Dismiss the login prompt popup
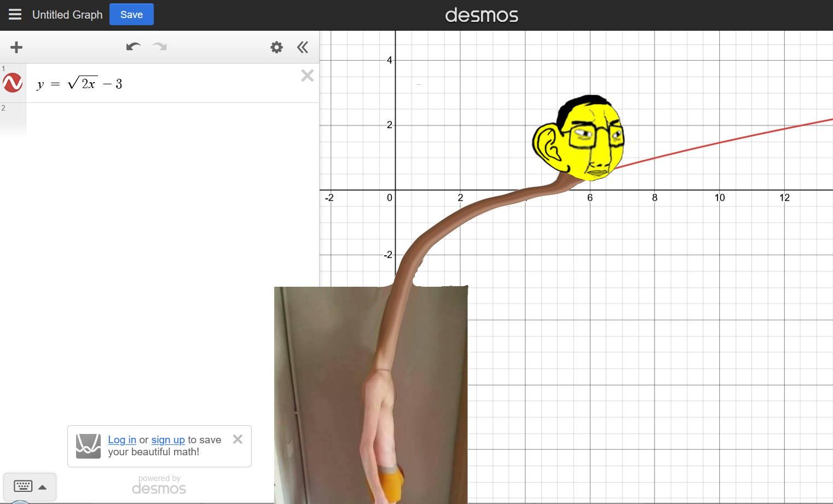The width and height of the screenshot is (833, 504). pos(238,439)
